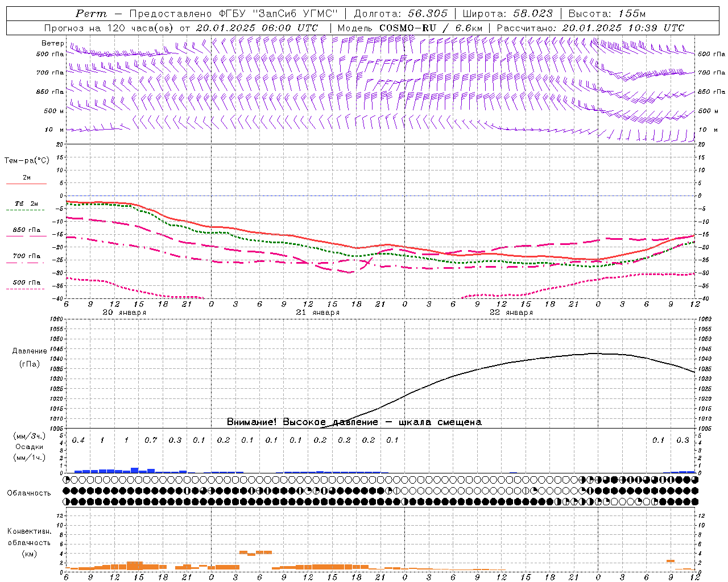Click "Рассчитано: 20.01.2025 10:39 UTC" timestamp
The image size is (728, 582).
[590, 28]
